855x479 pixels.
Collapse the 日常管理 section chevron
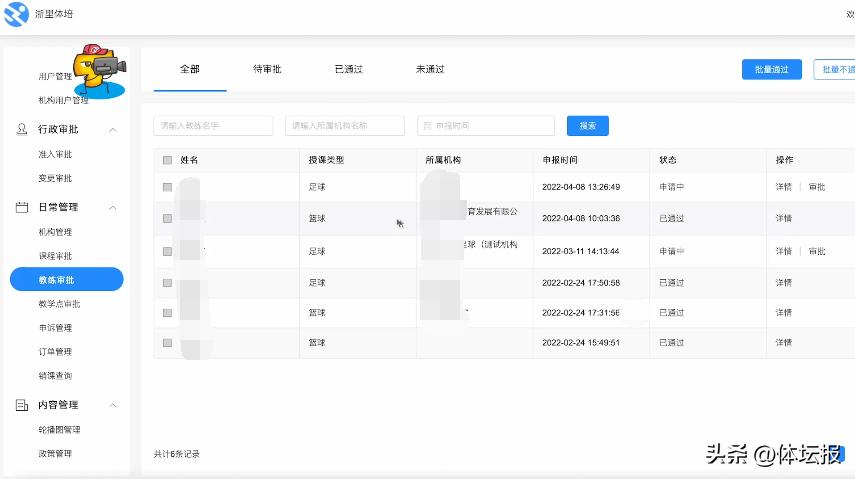pos(113,208)
